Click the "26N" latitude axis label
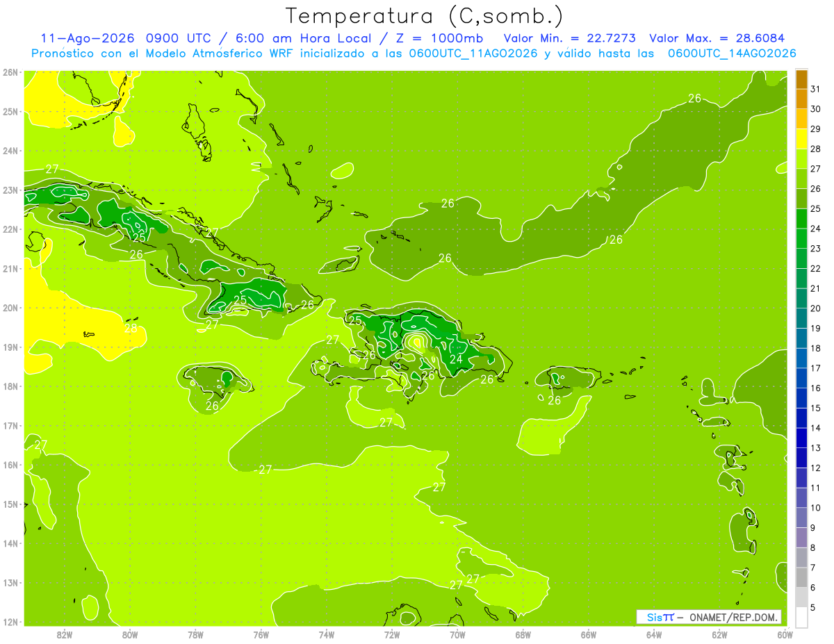The image size is (834, 644). (10, 72)
